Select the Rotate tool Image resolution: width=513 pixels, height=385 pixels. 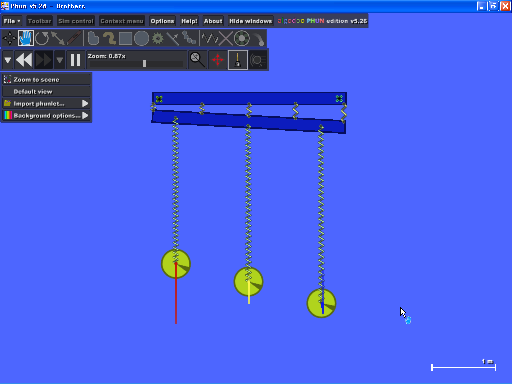(x=42, y=39)
